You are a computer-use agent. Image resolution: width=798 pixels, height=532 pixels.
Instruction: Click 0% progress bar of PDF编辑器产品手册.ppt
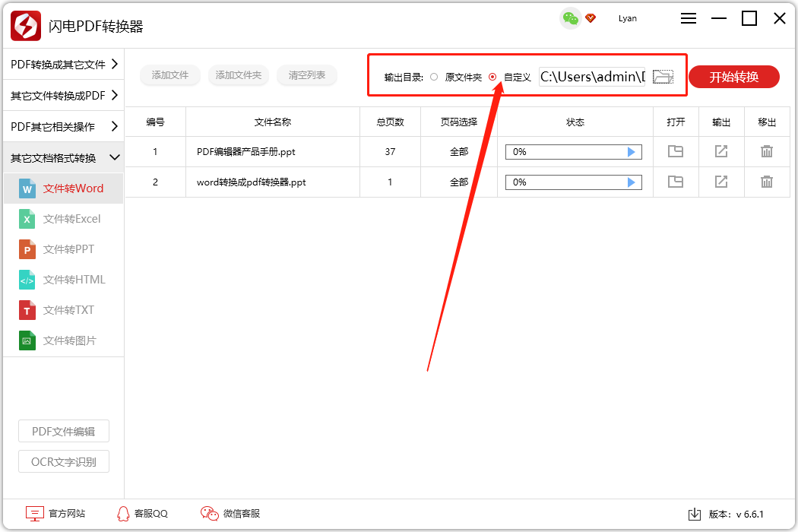574,152
